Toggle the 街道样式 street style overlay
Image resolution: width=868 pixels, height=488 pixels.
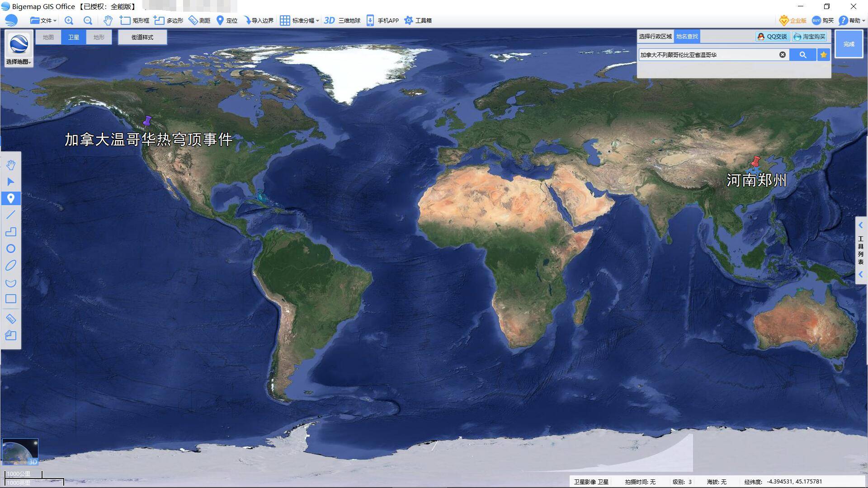click(142, 37)
